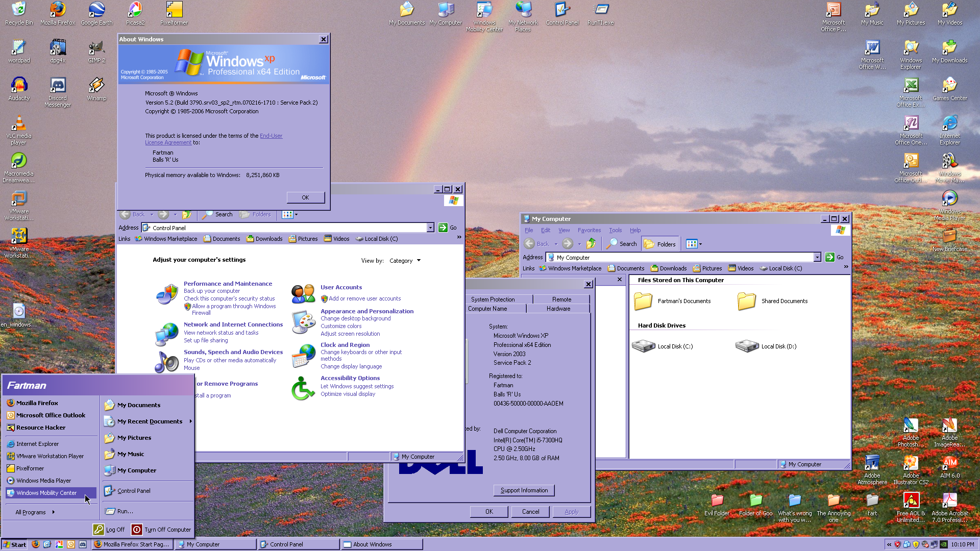The width and height of the screenshot is (980, 551).
Task: Close the My Computer folders side pane
Action: pyautogui.click(x=620, y=280)
